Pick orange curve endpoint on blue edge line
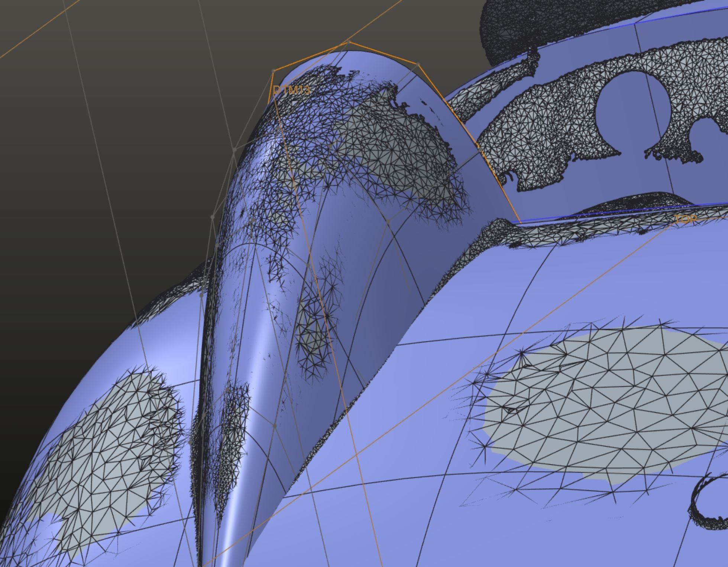The width and height of the screenshot is (728, 567). 520,223
